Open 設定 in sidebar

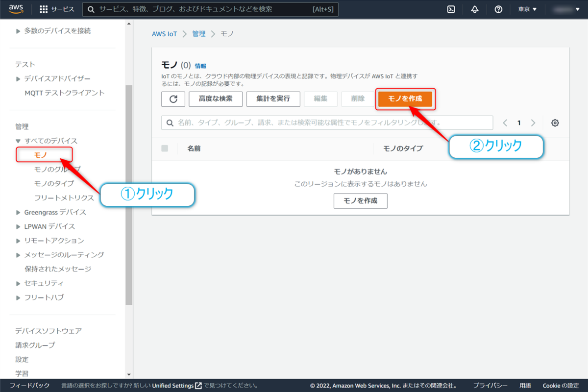22,359
